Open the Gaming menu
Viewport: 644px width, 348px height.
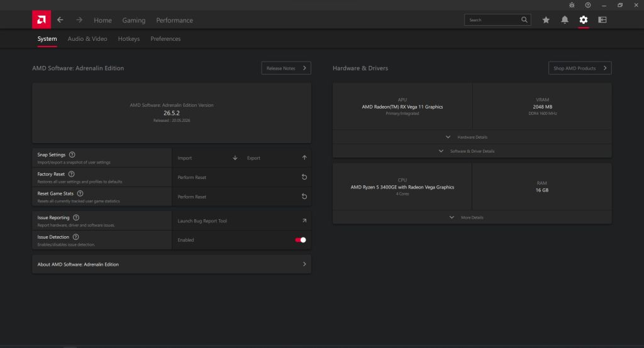134,20
